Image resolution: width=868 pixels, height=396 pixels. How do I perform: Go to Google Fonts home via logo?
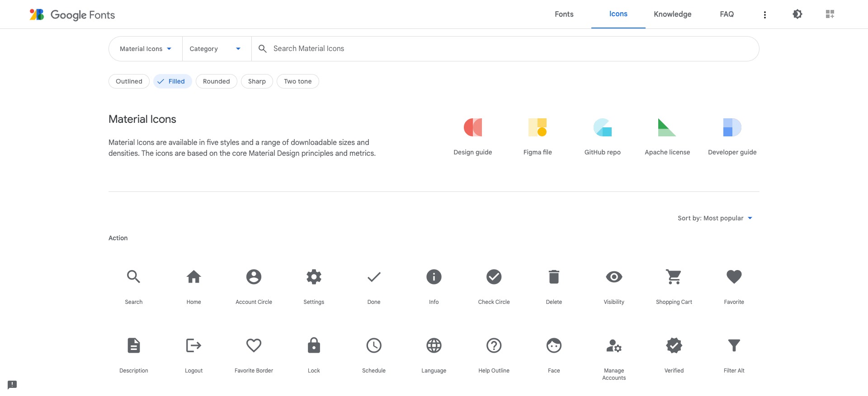[72, 15]
